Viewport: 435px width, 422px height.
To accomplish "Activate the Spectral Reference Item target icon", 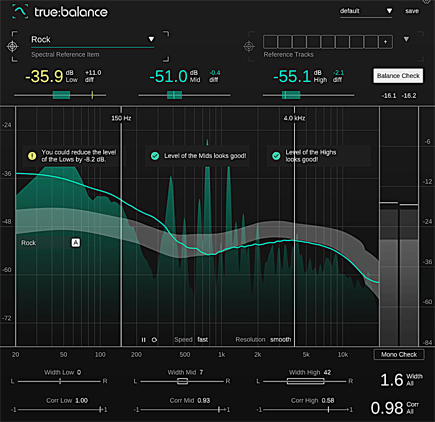I will 13,46.
